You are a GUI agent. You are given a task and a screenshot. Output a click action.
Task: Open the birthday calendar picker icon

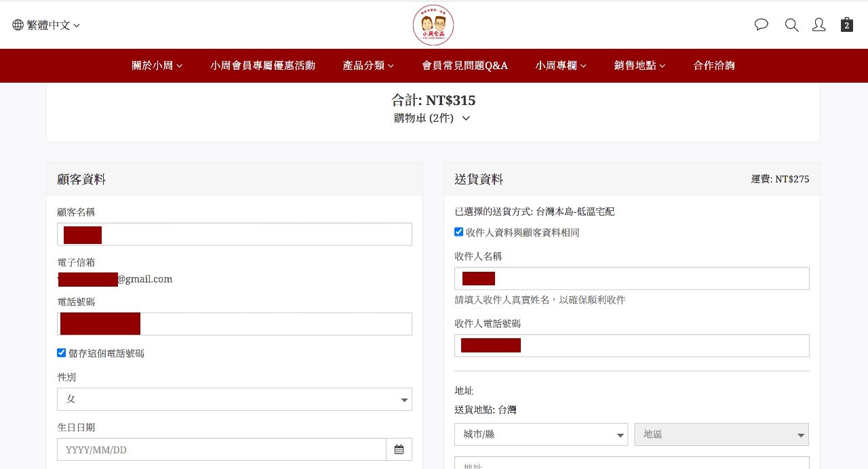(399, 449)
